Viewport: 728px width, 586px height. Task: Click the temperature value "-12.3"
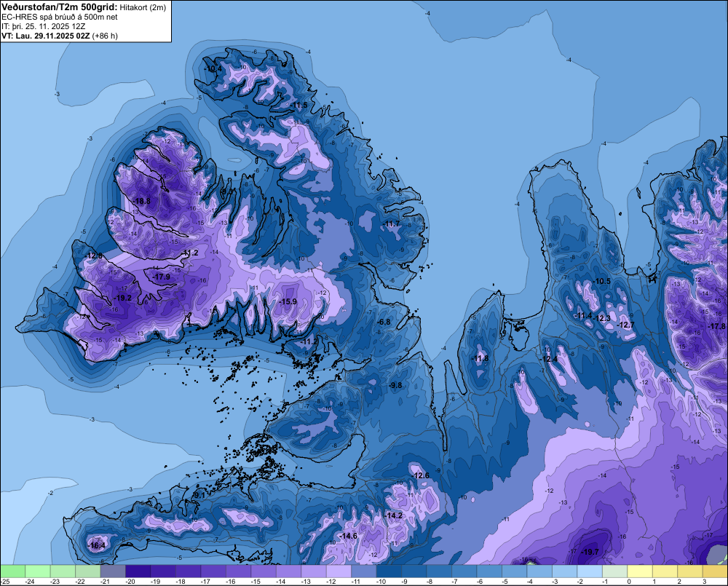(x=603, y=318)
